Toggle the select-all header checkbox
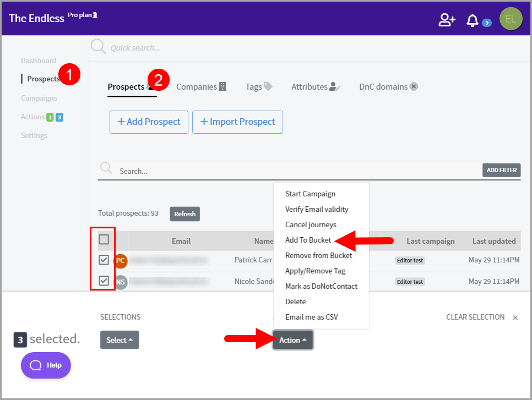Image resolution: width=532 pixels, height=400 pixels. point(104,239)
